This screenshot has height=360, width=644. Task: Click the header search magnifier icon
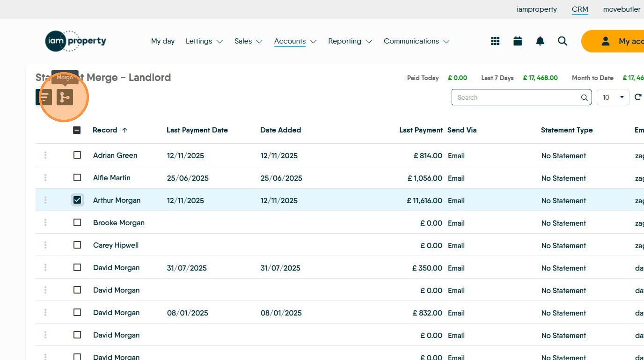pyautogui.click(x=563, y=41)
